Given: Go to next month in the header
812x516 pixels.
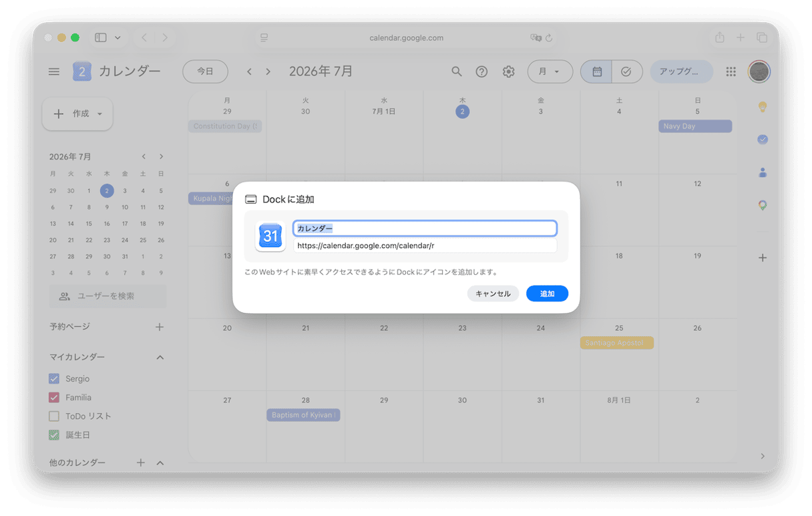Looking at the screenshot, I should (x=268, y=72).
